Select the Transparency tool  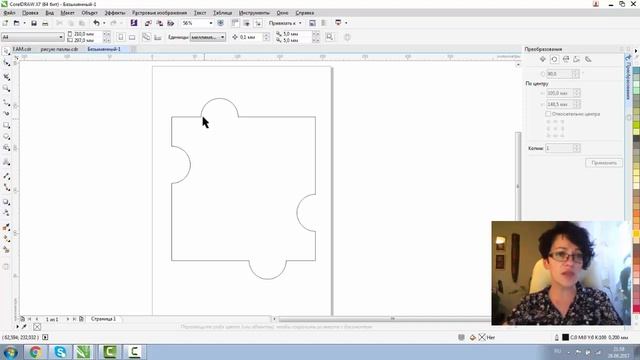7,213
